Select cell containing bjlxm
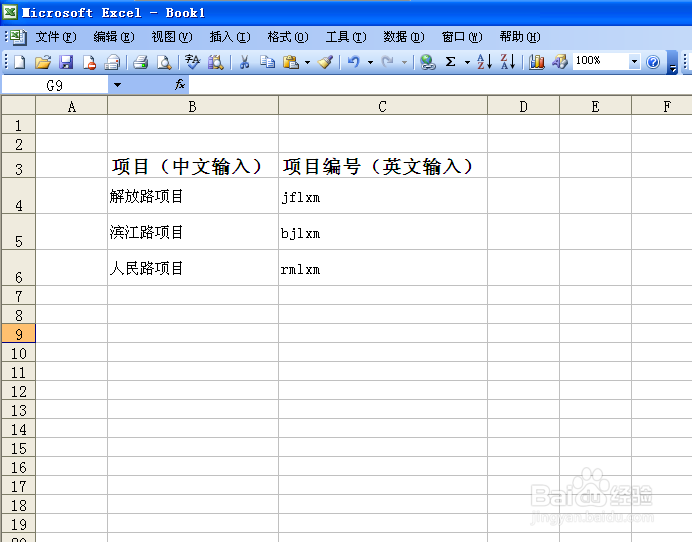The height and width of the screenshot is (542, 692). coord(383,232)
